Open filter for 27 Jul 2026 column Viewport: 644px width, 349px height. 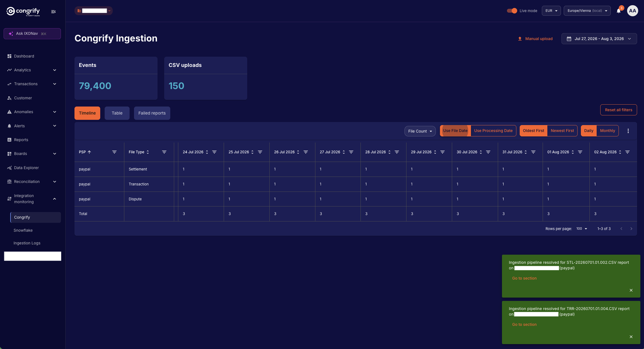351,152
